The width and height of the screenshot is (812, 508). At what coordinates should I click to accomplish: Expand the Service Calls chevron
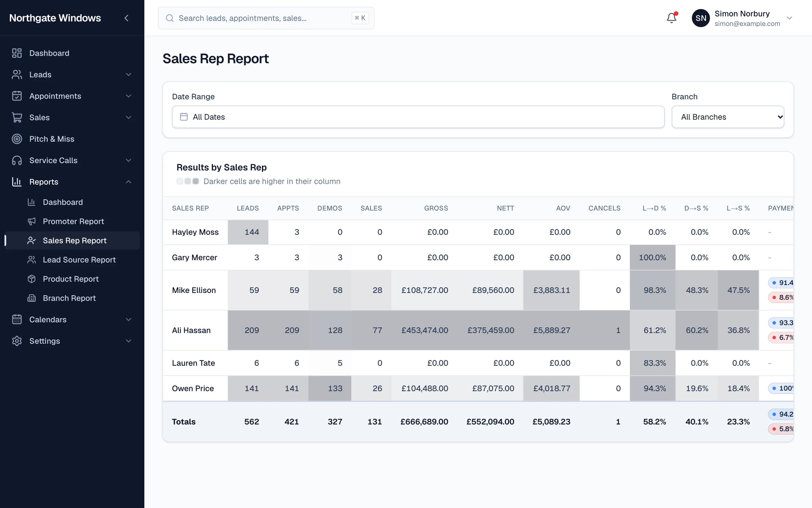click(x=129, y=160)
